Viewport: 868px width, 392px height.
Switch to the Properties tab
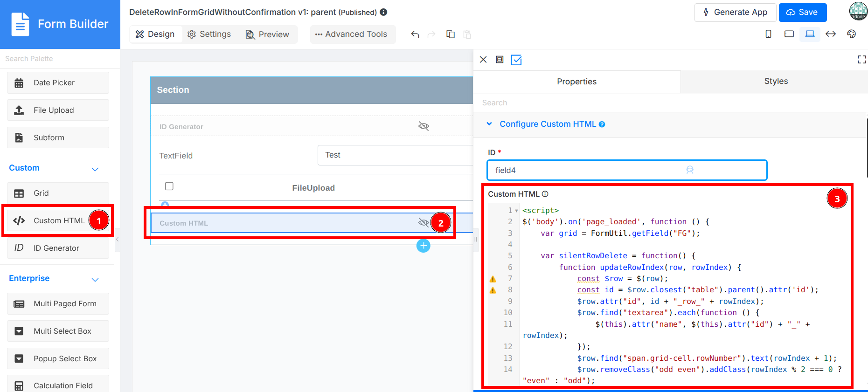pyautogui.click(x=576, y=82)
